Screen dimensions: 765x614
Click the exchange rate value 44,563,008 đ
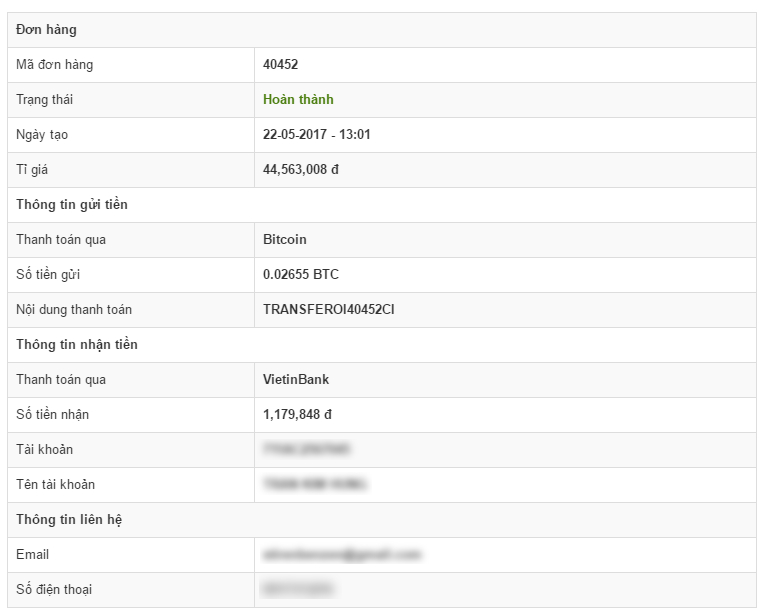(300, 170)
